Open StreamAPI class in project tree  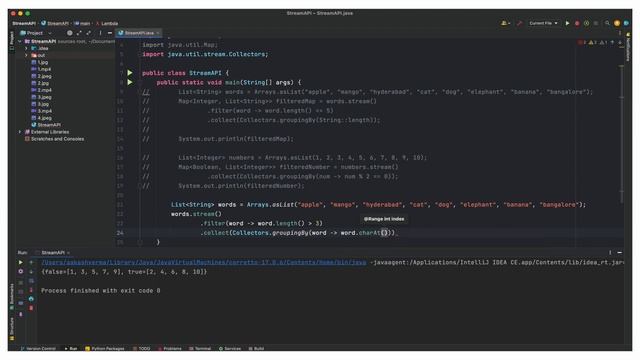click(x=46, y=125)
